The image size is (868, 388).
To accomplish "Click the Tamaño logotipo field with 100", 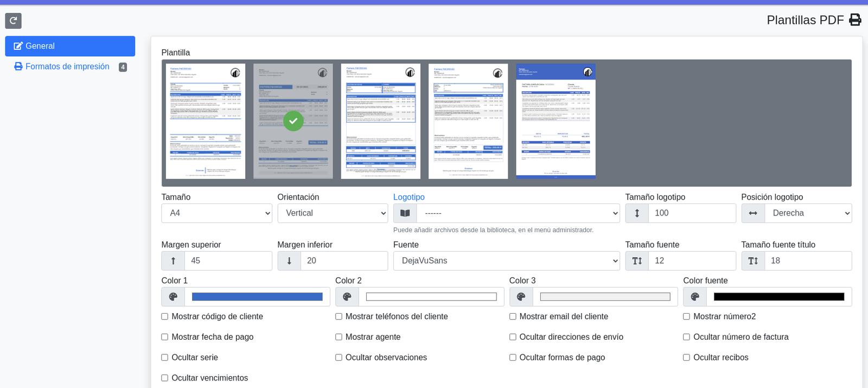I will click(x=692, y=213).
